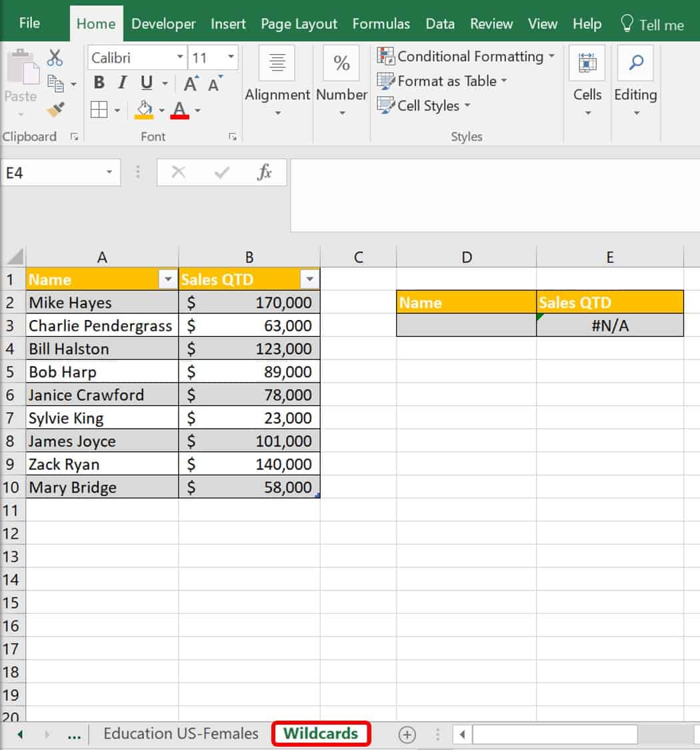Click the Cut scissors icon
700x750 pixels.
pyautogui.click(x=55, y=58)
